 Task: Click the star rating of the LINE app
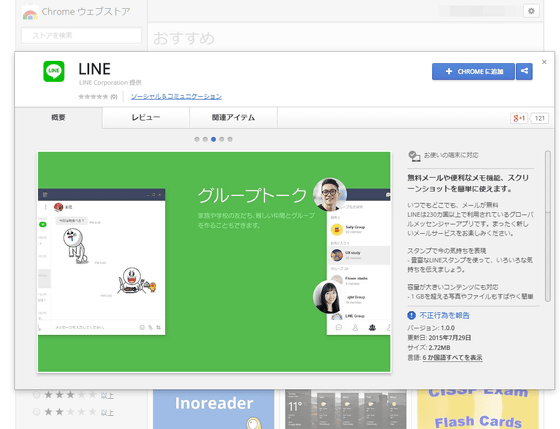[x=93, y=97]
